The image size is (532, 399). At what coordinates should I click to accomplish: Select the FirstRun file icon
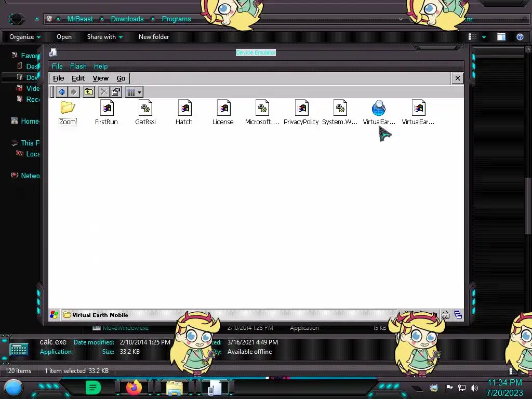[107, 113]
